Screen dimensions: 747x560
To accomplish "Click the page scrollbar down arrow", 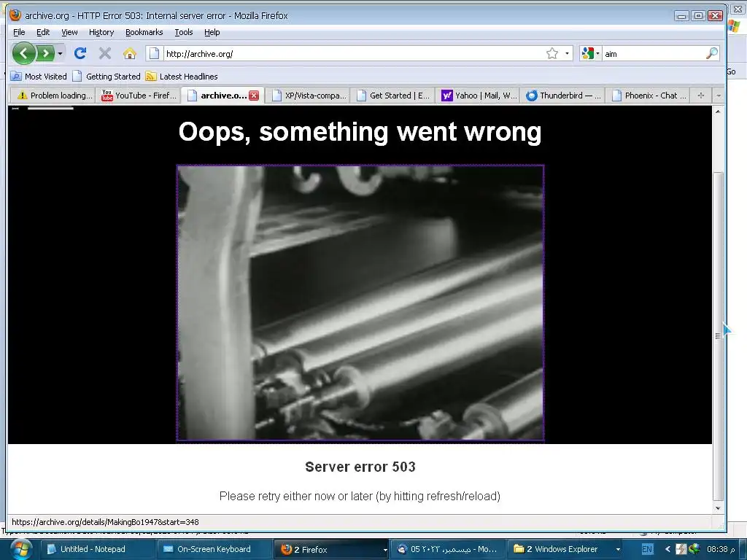I will tap(718, 508).
